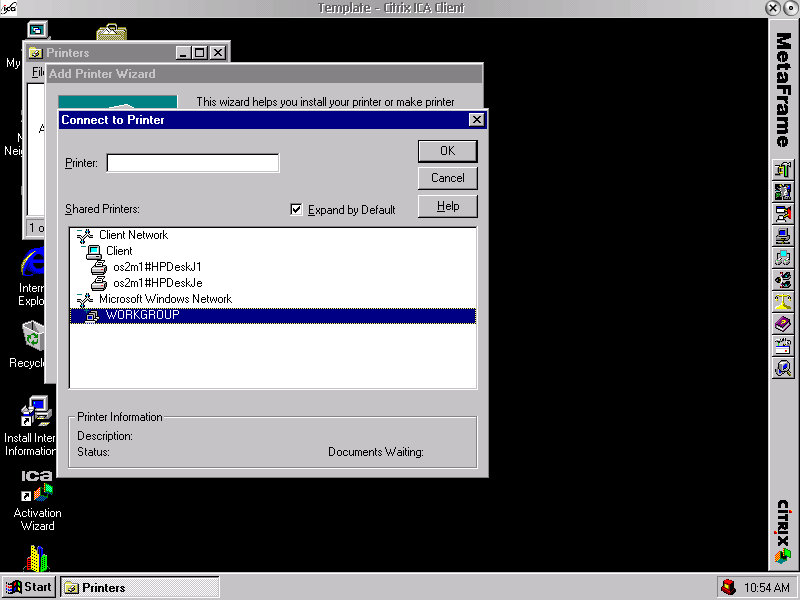
Task: Open the hammer tool in the MetaFrame toolbar
Action: [783, 169]
